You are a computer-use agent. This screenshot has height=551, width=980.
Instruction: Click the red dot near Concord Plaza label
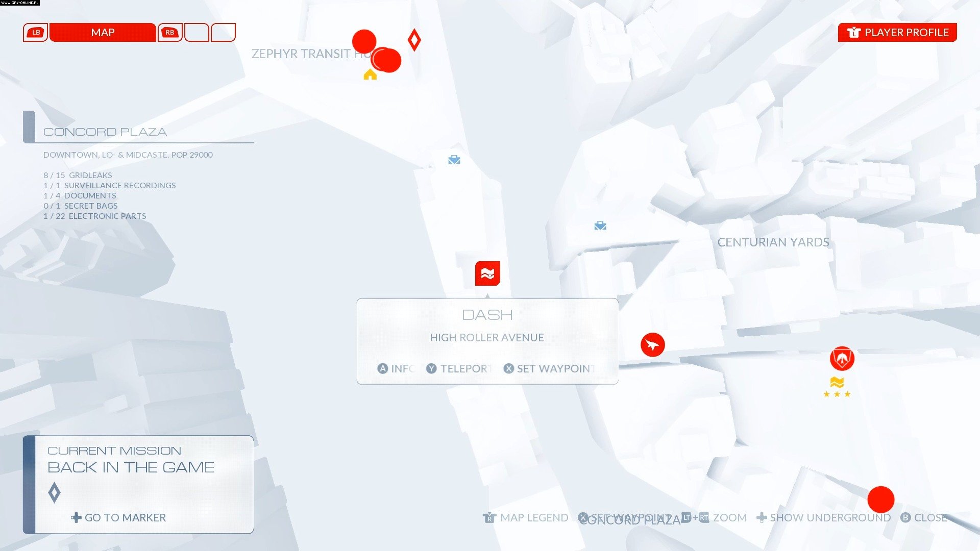click(x=881, y=499)
